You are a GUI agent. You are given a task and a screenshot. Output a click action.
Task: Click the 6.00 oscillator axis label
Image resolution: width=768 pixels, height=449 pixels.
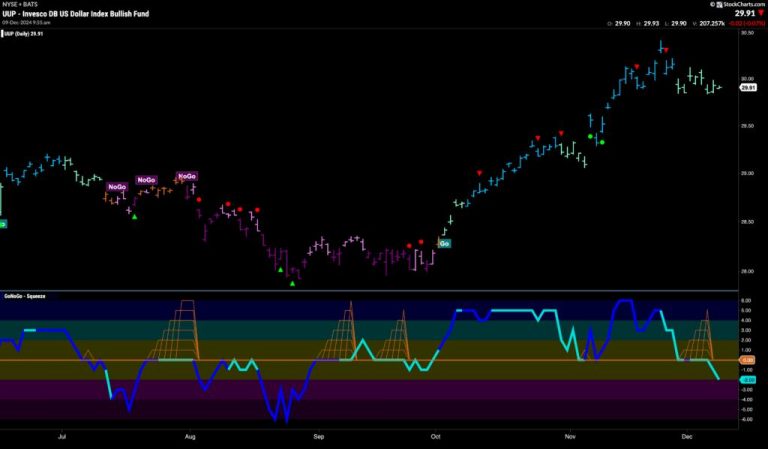tap(746, 301)
